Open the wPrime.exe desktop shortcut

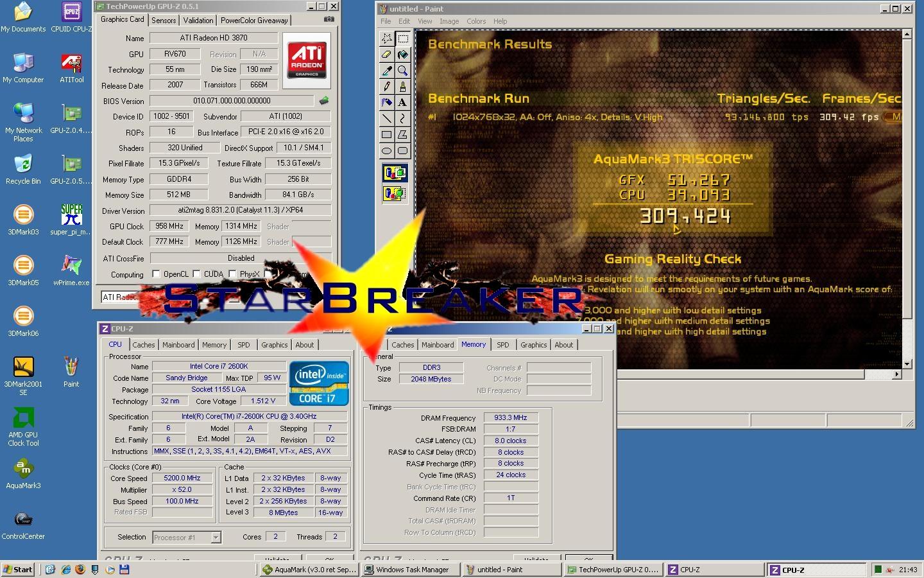click(x=71, y=271)
